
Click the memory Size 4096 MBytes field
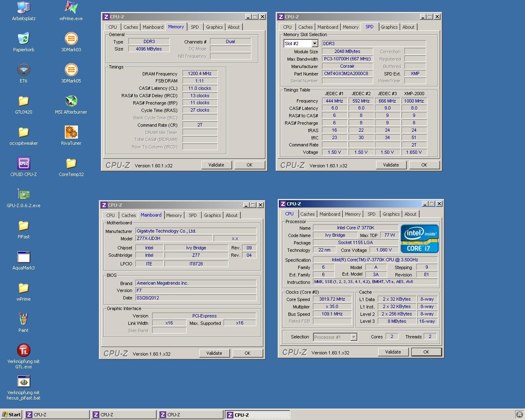coord(149,49)
